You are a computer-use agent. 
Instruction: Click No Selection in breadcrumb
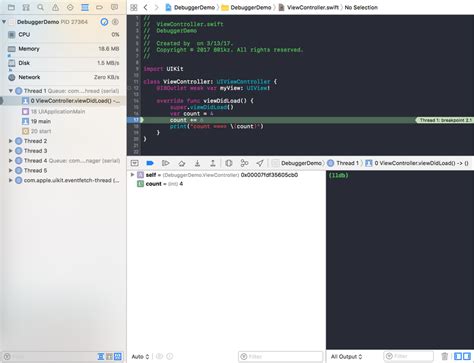[x=361, y=7]
